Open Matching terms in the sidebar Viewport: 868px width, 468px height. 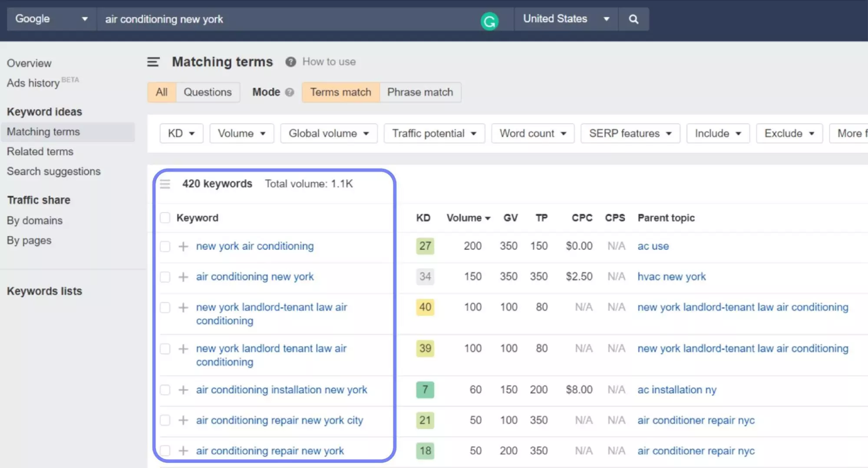(68, 132)
